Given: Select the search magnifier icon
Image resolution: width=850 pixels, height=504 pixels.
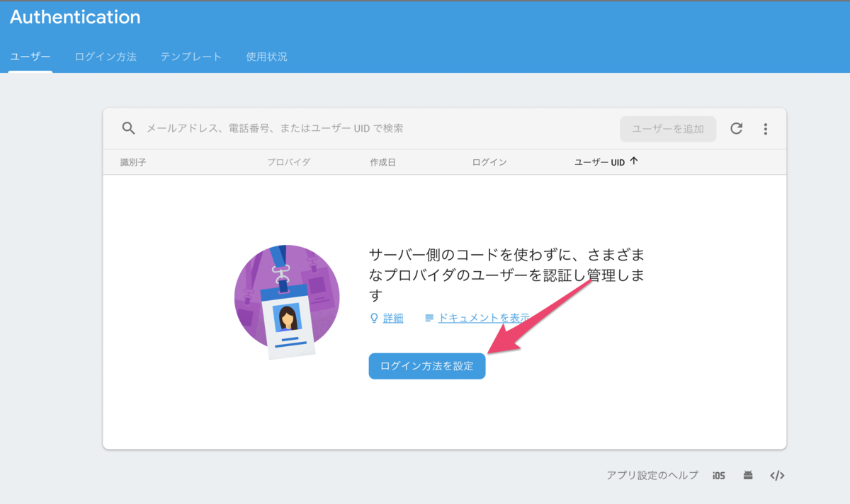Looking at the screenshot, I should pyautogui.click(x=128, y=128).
